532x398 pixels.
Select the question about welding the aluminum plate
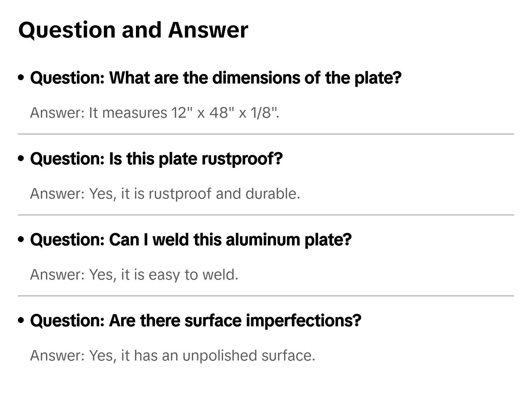coord(191,240)
